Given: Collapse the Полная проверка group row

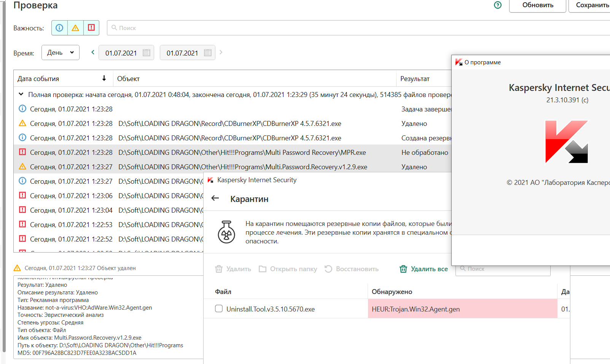Looking at the screenshot, I should coord(21,94).
